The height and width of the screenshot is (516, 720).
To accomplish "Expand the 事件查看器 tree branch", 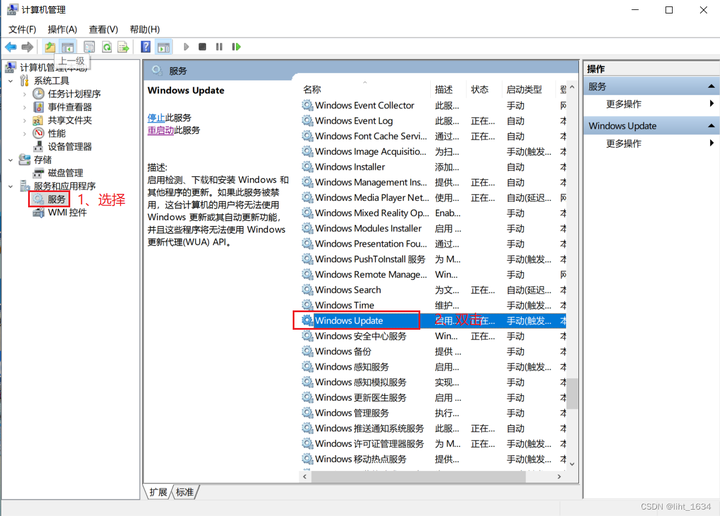I will tap(24, 107).
